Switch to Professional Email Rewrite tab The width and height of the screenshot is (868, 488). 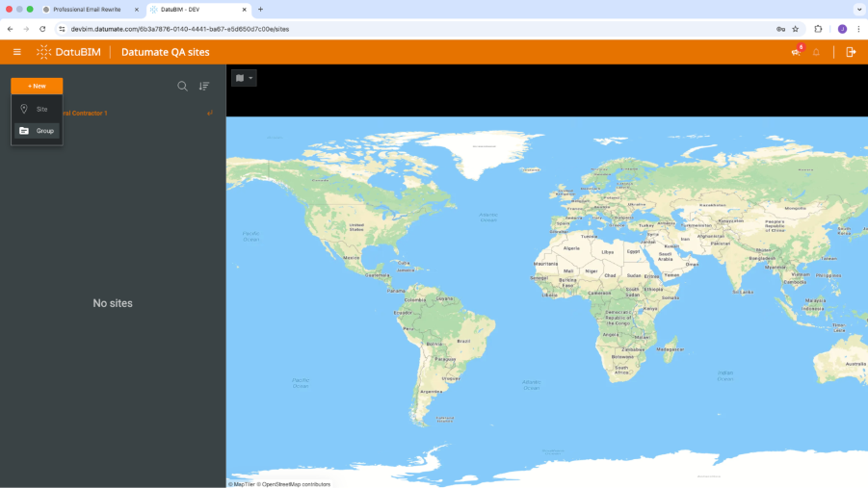point(87,9)
